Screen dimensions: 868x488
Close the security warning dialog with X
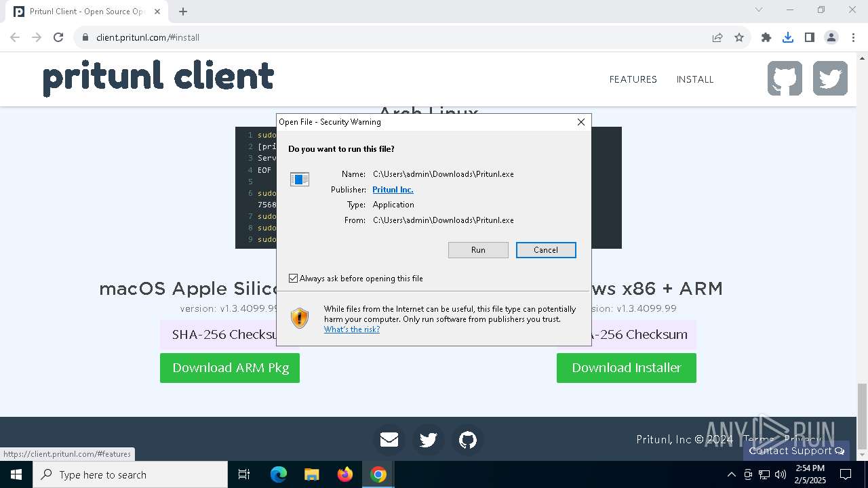tap(581, 122)
